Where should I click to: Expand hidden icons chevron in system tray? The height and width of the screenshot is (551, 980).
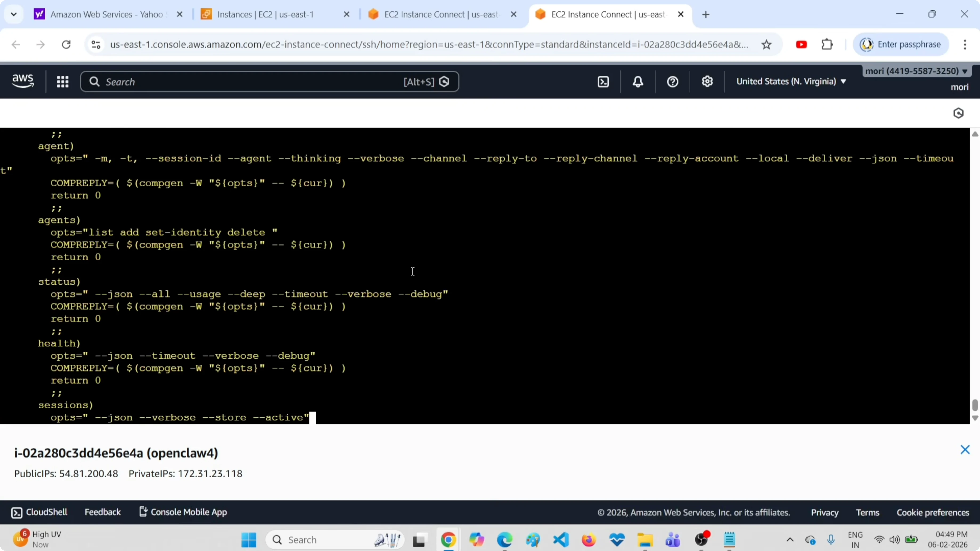(790, 540)
